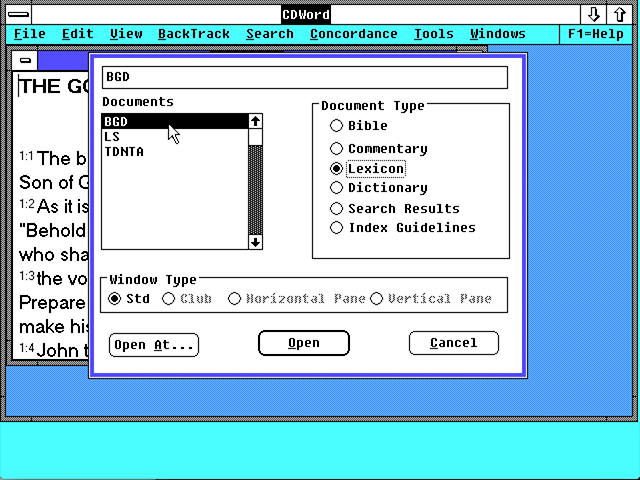Open the Edit menu
Image resolution: width=640 pixels, height=480 pixels.
pos(78,34)
